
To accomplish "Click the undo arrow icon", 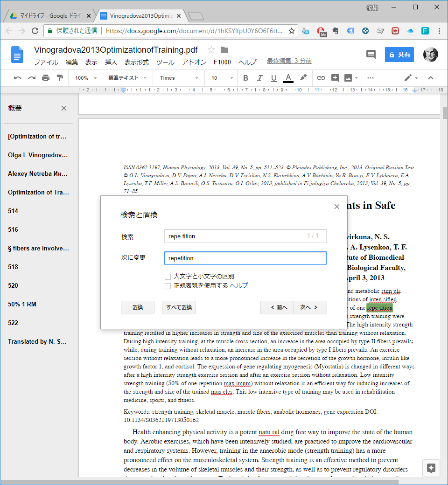I will click(18, 78).
